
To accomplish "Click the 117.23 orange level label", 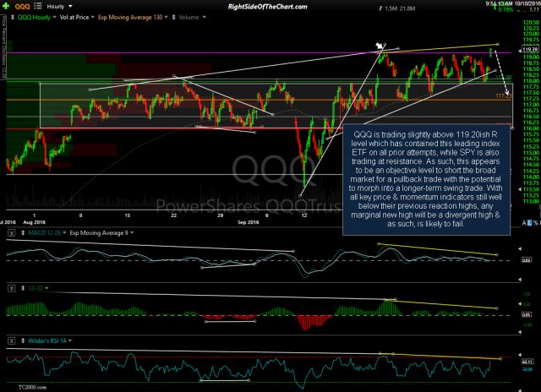I will [x=503, y=95].
